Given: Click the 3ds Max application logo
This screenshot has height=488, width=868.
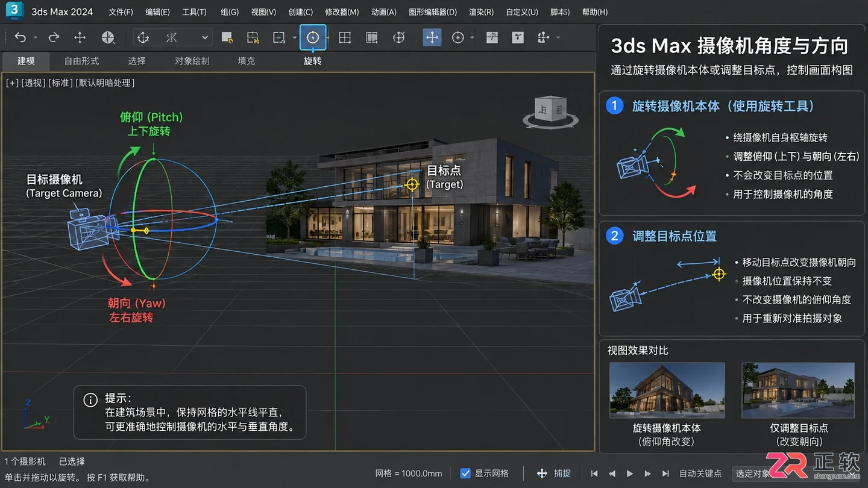Looking at the screenshot, I should click(14, 10).
